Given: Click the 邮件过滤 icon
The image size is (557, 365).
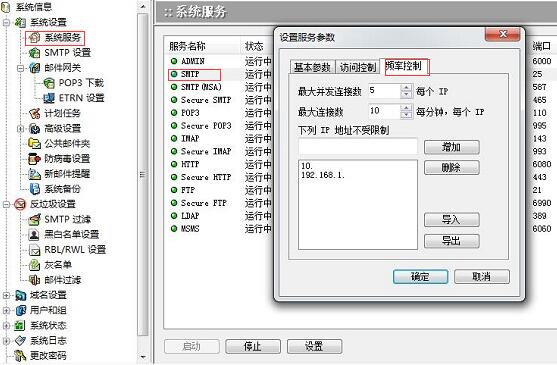Looking at the screenshot, I should (x=34, y=280).
